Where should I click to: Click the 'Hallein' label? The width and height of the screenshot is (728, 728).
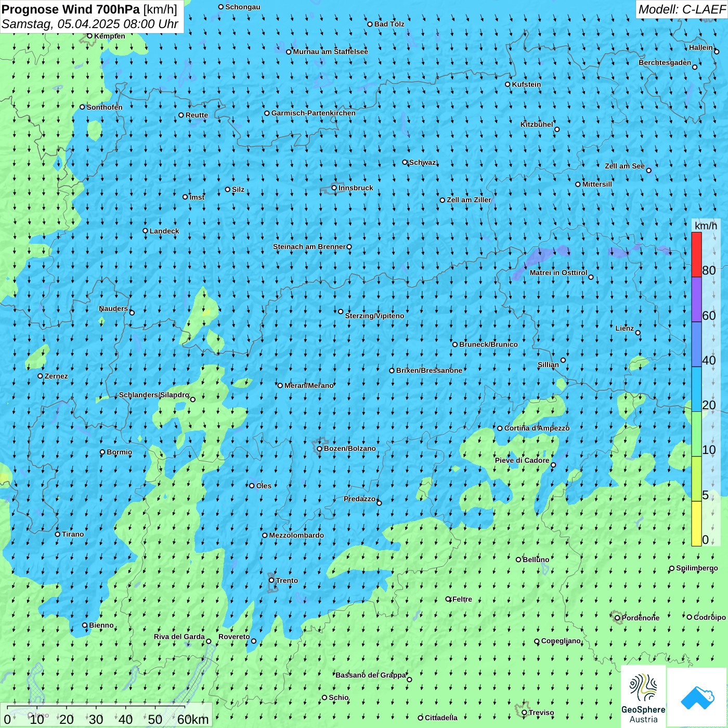(x=701, y=47)
